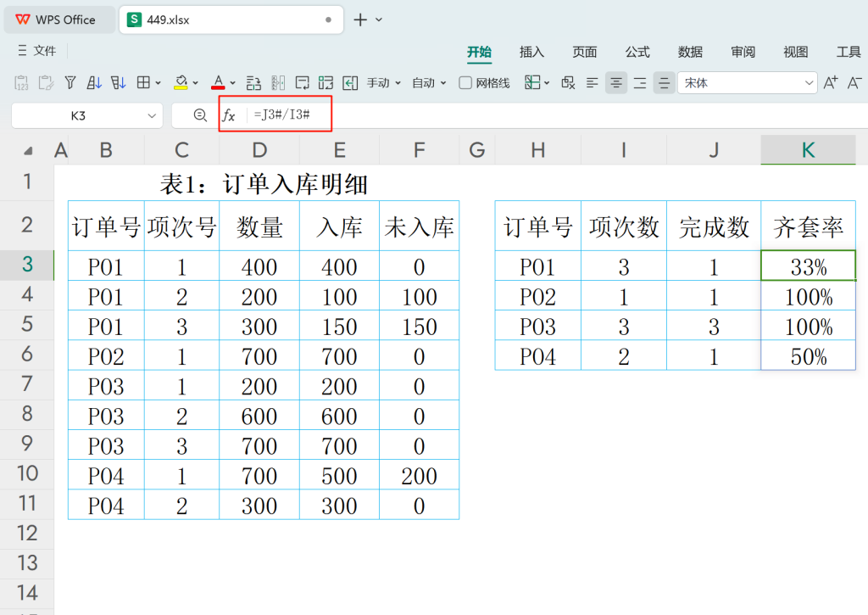Viewport: 868px width, 615px height.
Task: Open font color dropdown arrow
Action: [233, 83]
